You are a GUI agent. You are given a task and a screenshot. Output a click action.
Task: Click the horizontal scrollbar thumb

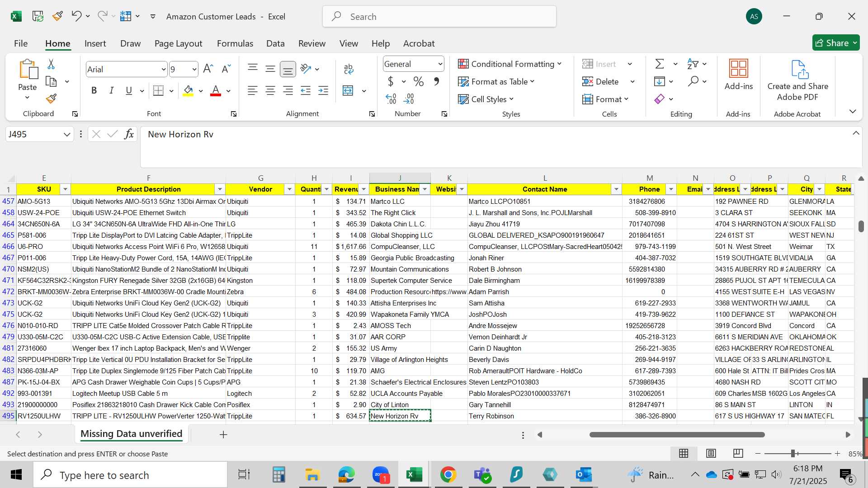(677, 435)
